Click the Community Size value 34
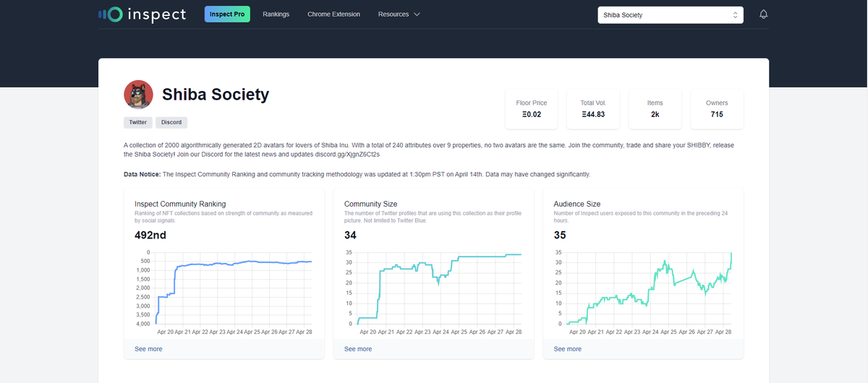Image resolution: width=868 pixels, height=383 pixels. [350, 236]
